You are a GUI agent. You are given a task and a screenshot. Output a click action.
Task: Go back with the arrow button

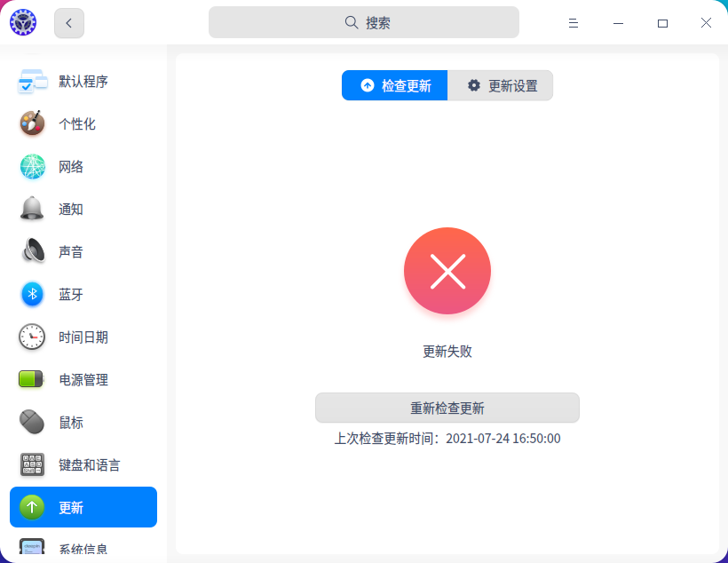point(69,23)
